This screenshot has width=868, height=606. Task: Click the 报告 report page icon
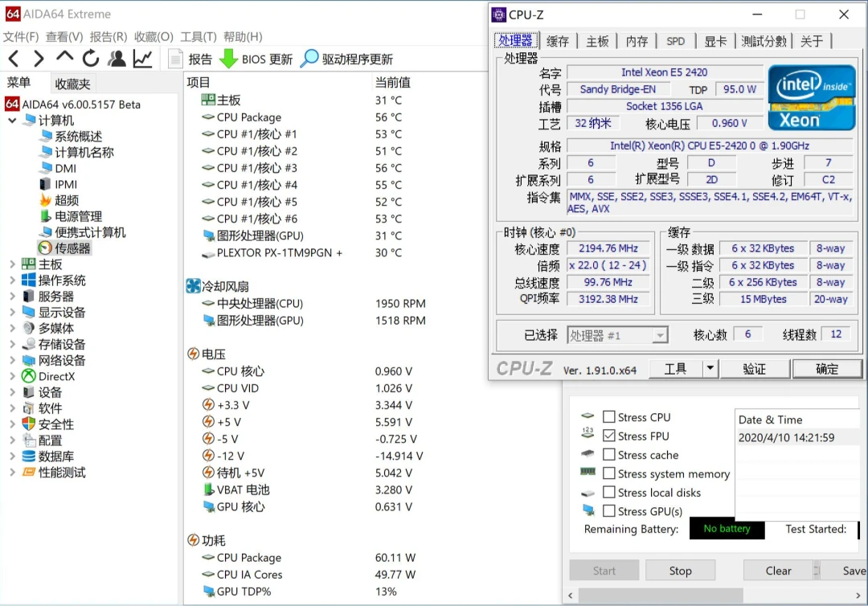pyautogui.click(x=175, y=59)
